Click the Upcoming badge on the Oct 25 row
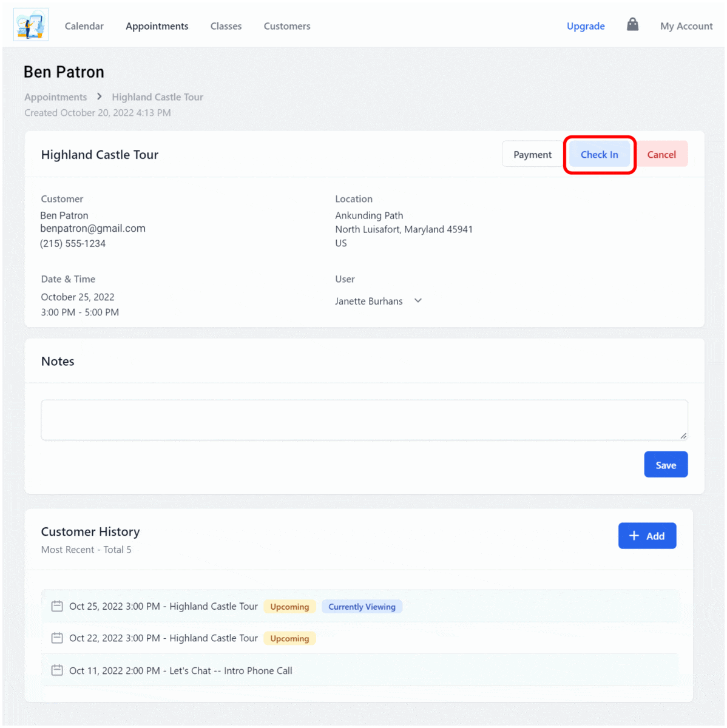727x728 pixels. click(289, 607)
